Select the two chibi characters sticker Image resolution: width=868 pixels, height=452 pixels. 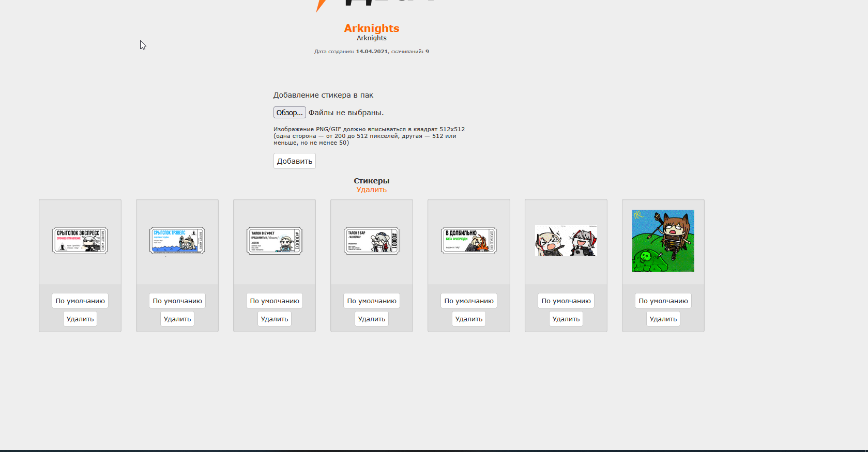pyautogui.click(x=566, y=241)
